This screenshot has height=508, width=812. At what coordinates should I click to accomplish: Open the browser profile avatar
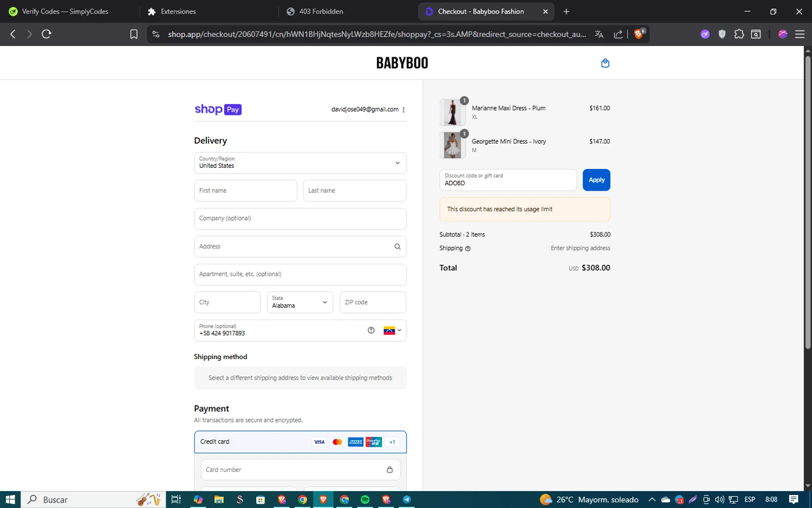click(x=783, y=34)
